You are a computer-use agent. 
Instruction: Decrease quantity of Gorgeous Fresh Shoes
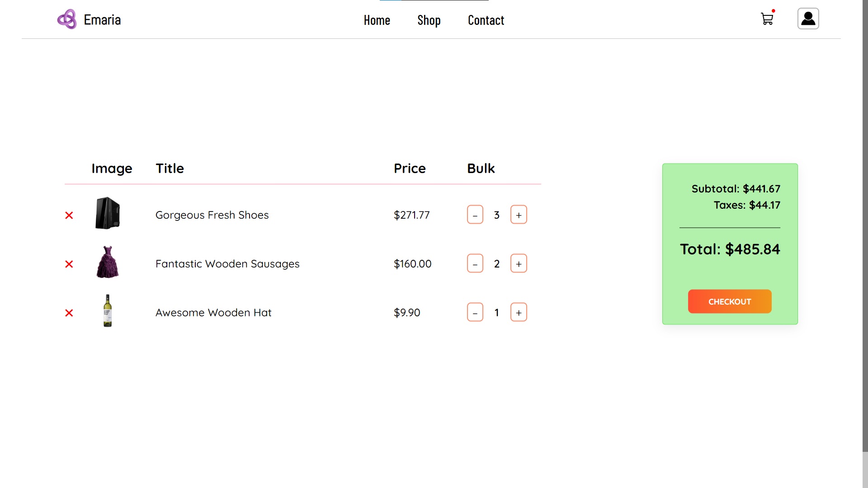pos(475,215)
